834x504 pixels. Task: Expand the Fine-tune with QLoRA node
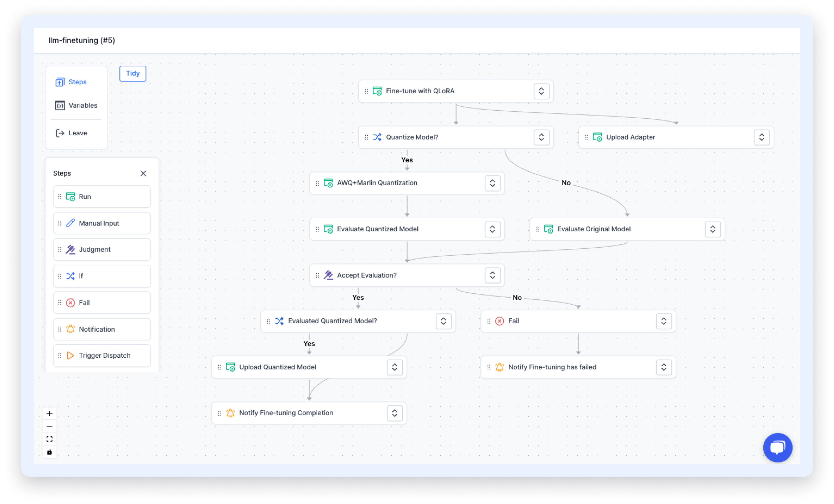(x=541, y=91)
